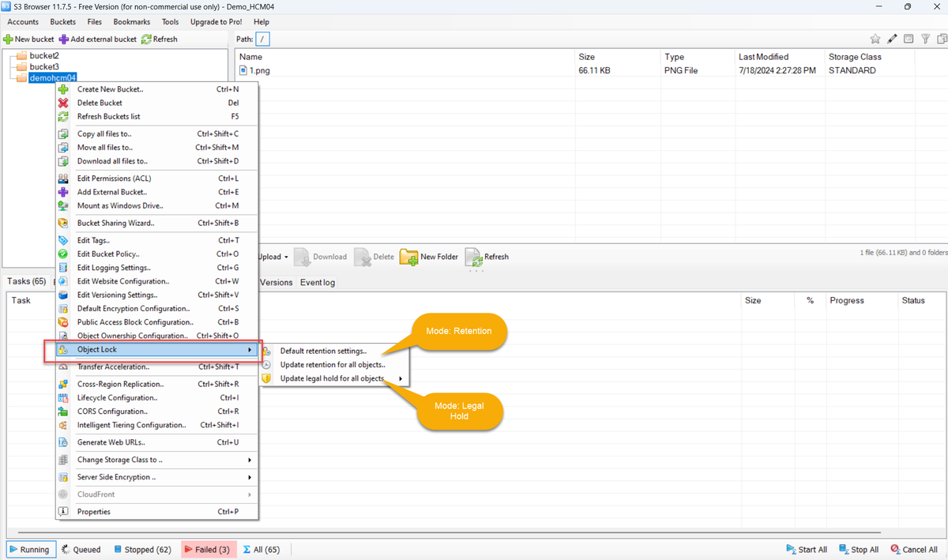Choose Default retention settings from submenu
Viewport: 948px width, 560px height.
point(323,351)
